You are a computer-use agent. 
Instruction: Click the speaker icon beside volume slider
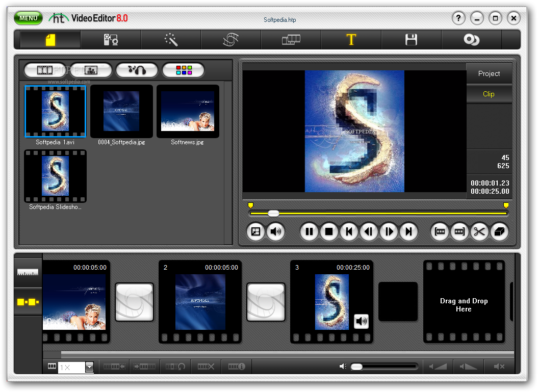(x=343, y=367)
